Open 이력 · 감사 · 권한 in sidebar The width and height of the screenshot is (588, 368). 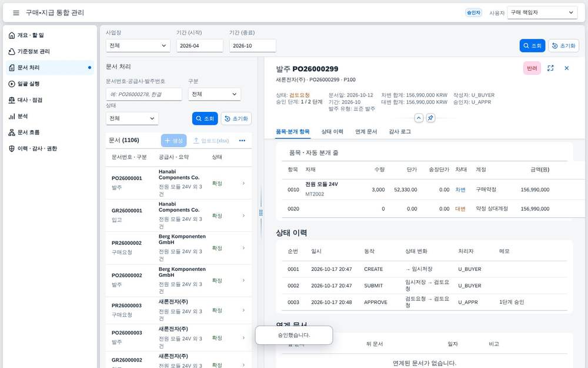point(50,148)
